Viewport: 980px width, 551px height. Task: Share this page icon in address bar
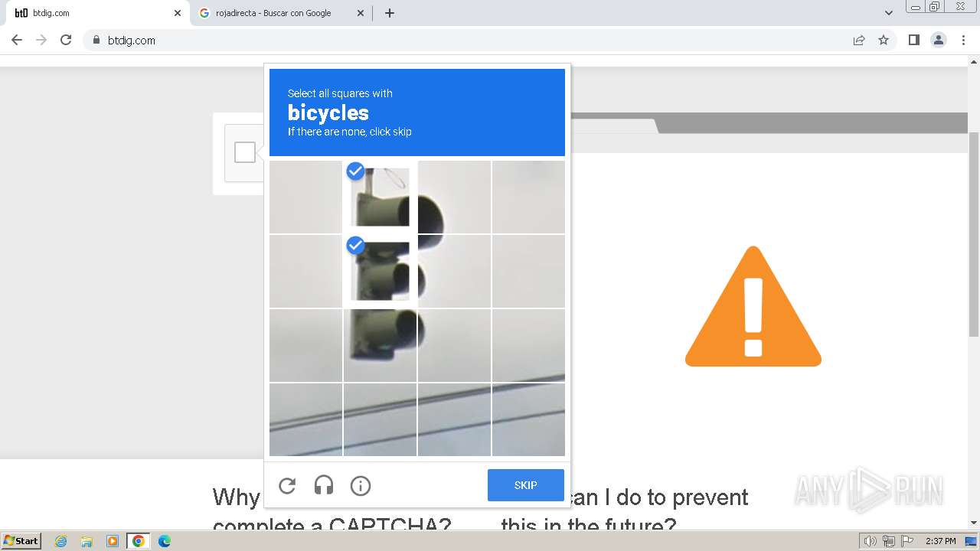pyautogui.click(x=859, y=40)
